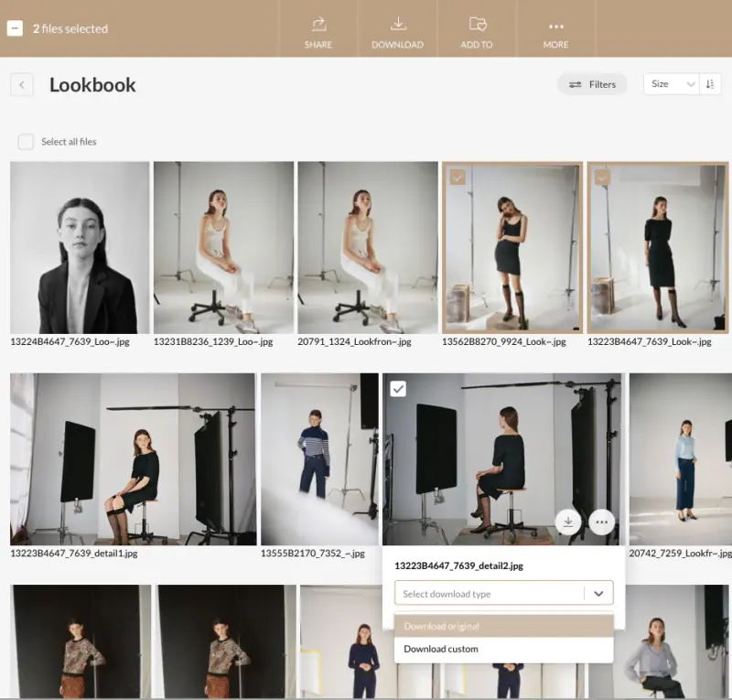732x700 pixels.
Task: Click the Lookbook page title
Action: click(x=93, y=85)
